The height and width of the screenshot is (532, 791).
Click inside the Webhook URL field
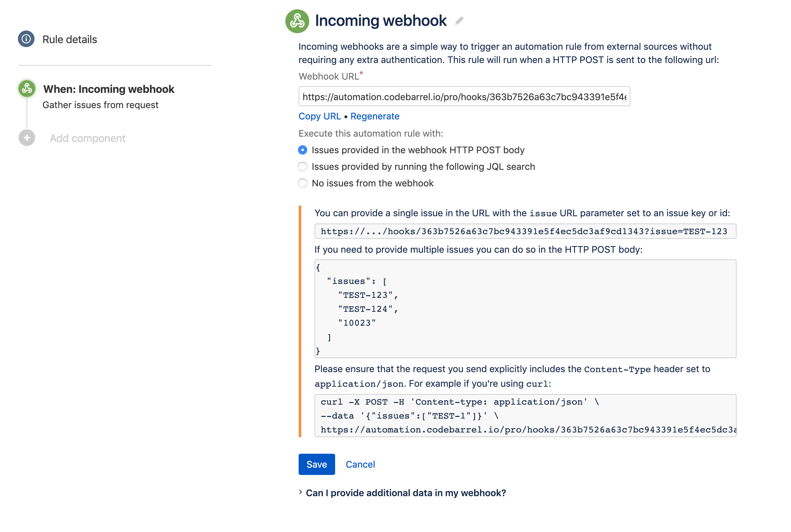464,97
